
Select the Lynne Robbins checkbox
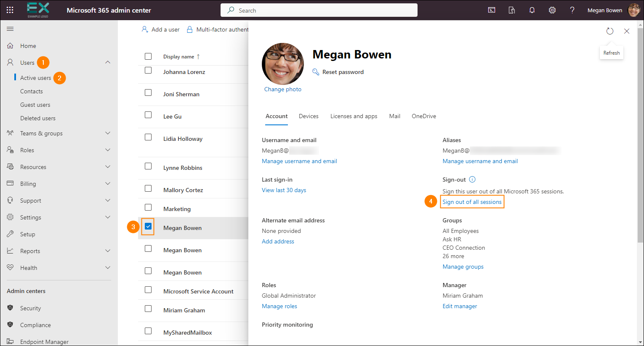pyautogui.click(x=148, y=166)
